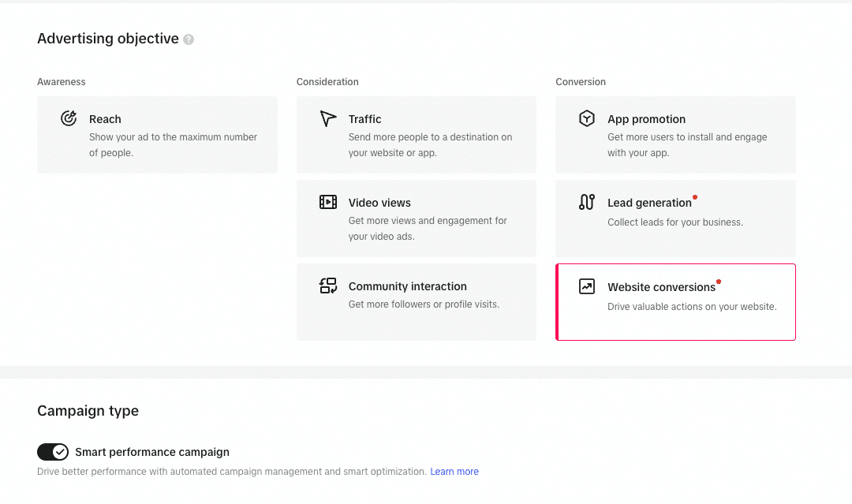The width and height of the screenshot is (852, 504).
Task: Click the Website conversions chart icon
Action: pos(587,286)
